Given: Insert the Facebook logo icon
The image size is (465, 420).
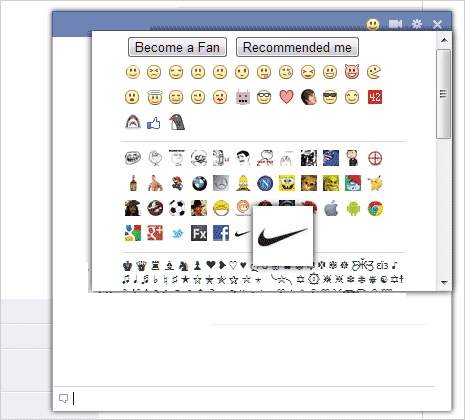Looking at the screenshot, I should click(x=221, y=233).
